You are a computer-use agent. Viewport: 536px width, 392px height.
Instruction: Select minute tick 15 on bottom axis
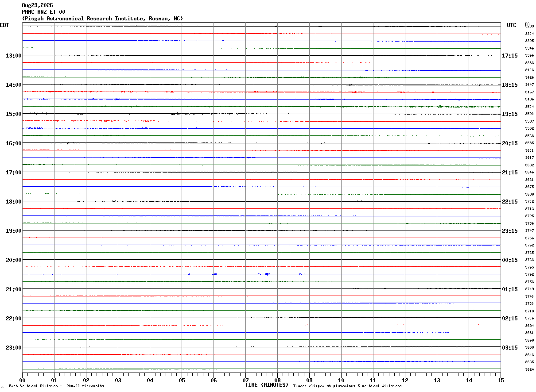[x=501, y=380]
